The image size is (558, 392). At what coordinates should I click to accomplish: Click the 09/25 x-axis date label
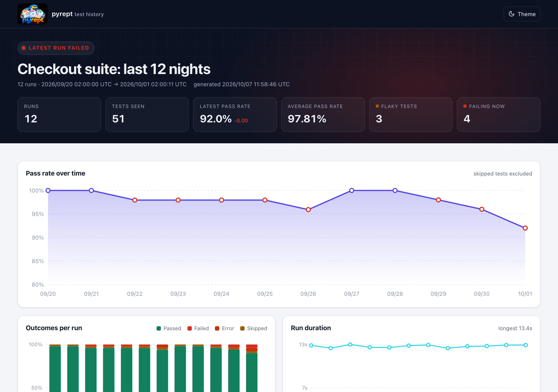(x=265, y=294)
